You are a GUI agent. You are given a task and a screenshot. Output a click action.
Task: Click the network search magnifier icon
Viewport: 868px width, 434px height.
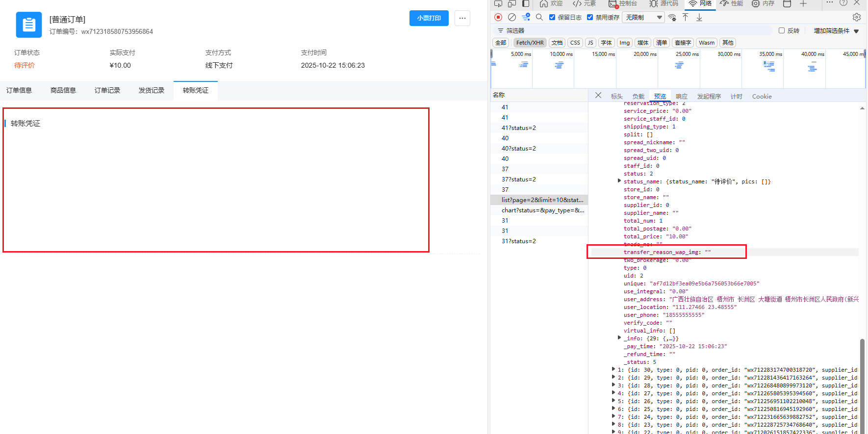539,17
